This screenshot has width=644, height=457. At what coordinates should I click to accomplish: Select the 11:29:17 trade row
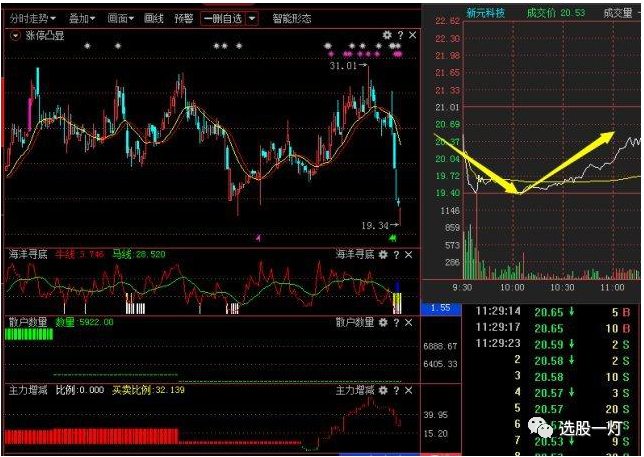tap(552, 328)
